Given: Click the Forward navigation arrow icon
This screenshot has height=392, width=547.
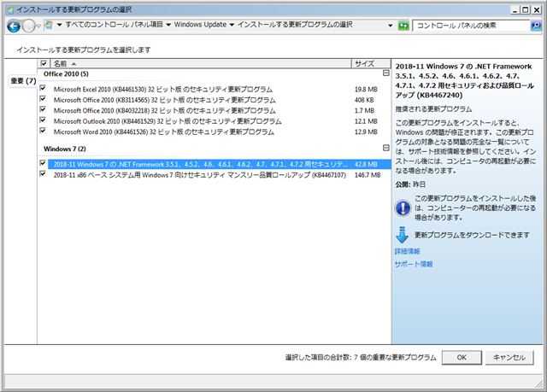Looking at the screenshot, I should 28,26.
